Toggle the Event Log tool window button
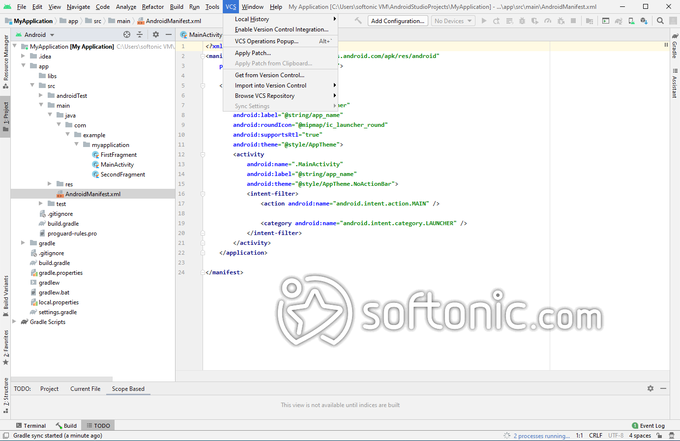The height and width of the screenshot is (441, 680). [x=648, y=425]
